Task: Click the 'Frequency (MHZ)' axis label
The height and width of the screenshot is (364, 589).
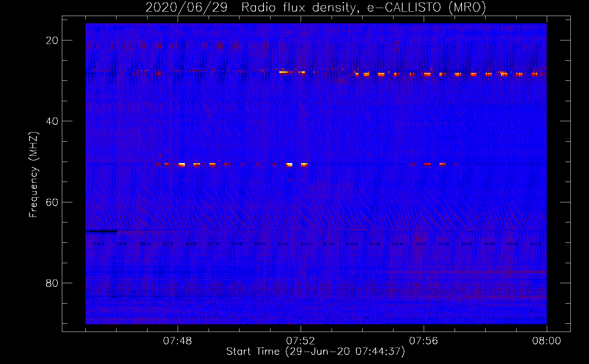Action: coord(33,175)
